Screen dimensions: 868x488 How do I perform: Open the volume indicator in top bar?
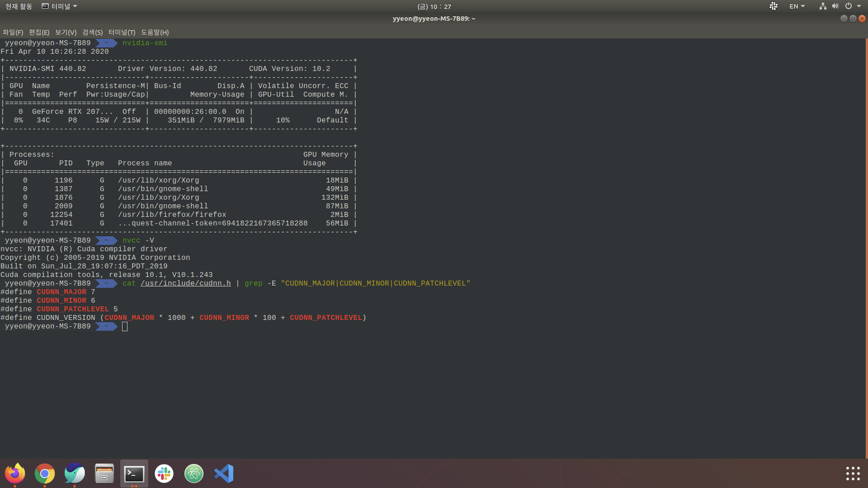[x=835, y=6]
